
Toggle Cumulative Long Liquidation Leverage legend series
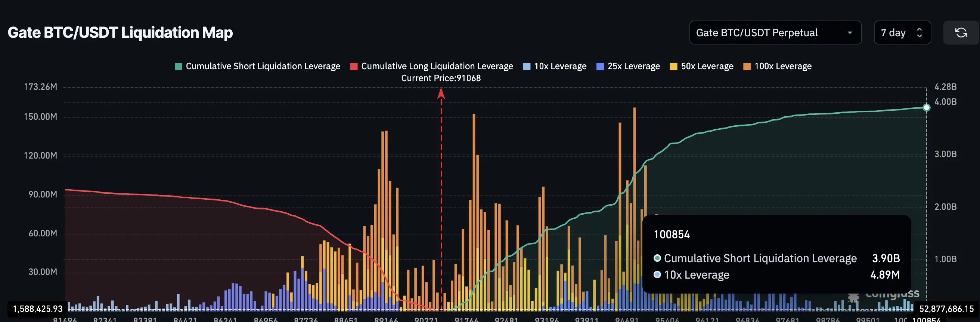click(431, 66)
